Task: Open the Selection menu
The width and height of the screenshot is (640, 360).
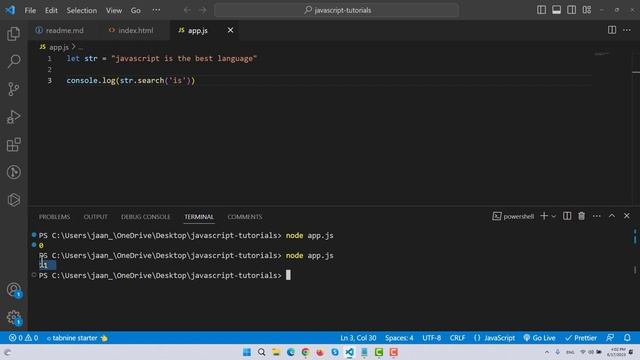Action: pos(82,10)
